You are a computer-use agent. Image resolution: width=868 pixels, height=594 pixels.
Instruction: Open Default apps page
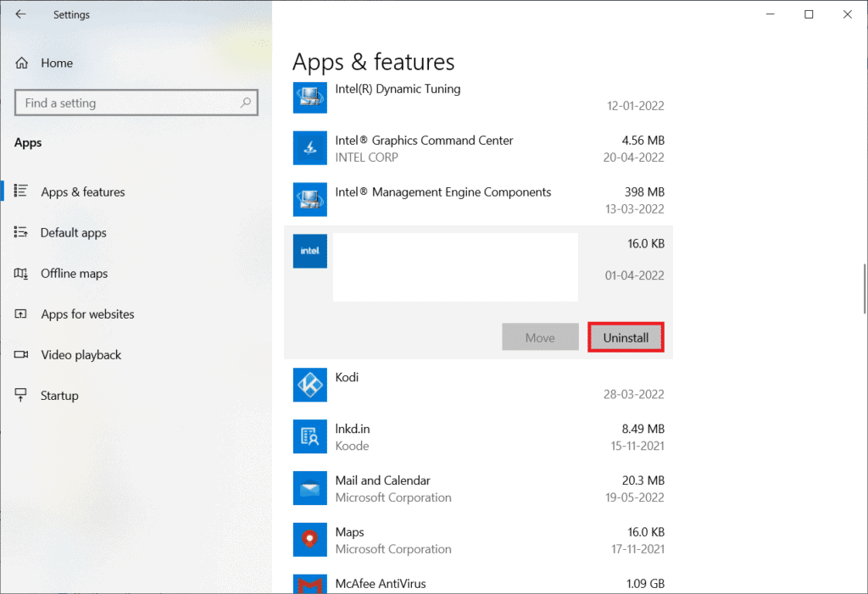click(x=74, y=232)
